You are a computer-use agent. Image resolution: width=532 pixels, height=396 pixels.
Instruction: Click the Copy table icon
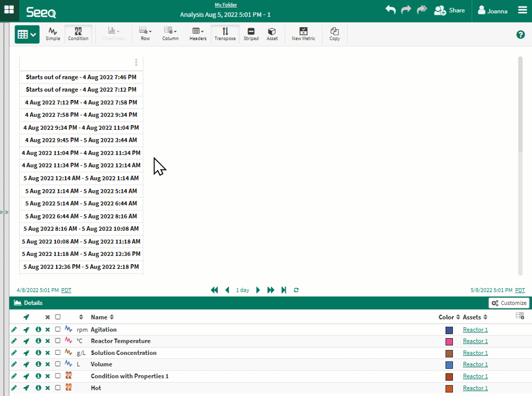[x=335, y=34]
